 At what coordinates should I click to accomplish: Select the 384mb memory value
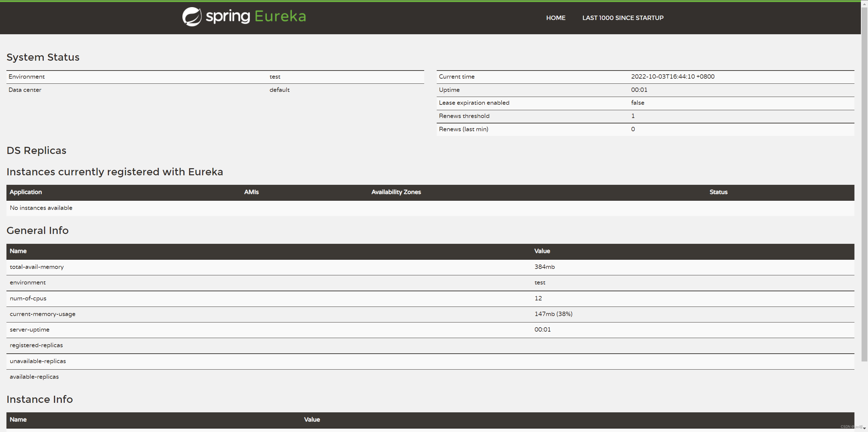coord(545,267)
